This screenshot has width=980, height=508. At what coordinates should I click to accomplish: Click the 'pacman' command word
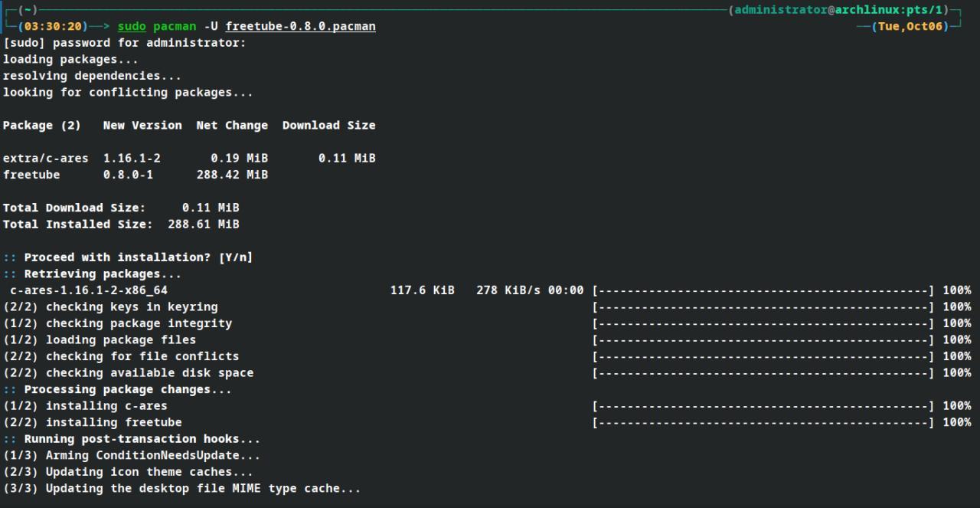tap(175, 27)
